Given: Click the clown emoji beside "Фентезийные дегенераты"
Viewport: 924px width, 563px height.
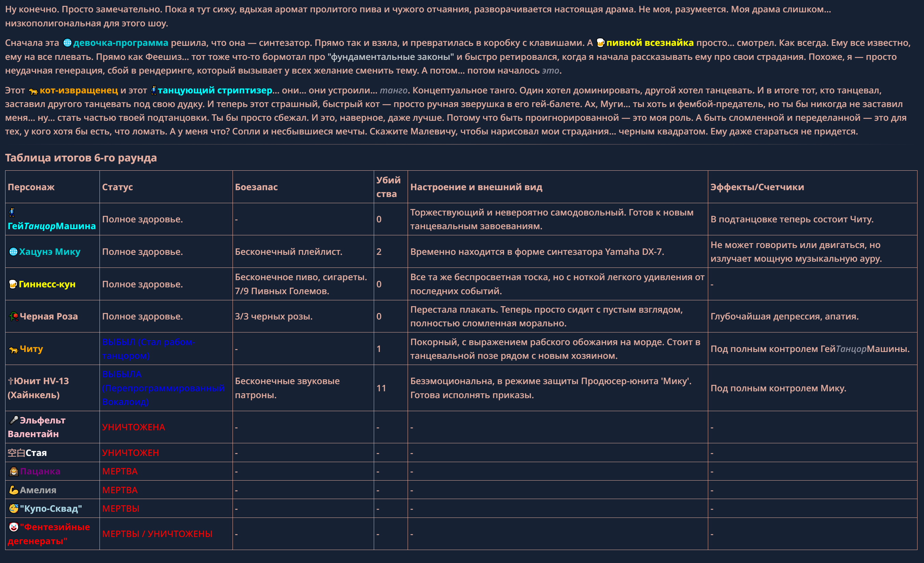Looking at the screenshot, I should click(13, 527).
